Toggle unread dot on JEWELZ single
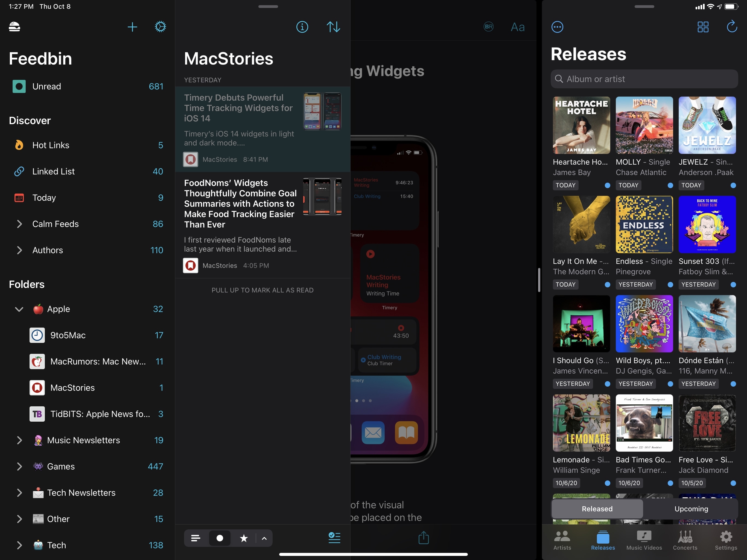This screenshot has width=747, height=560. click(x=733, y=185)
